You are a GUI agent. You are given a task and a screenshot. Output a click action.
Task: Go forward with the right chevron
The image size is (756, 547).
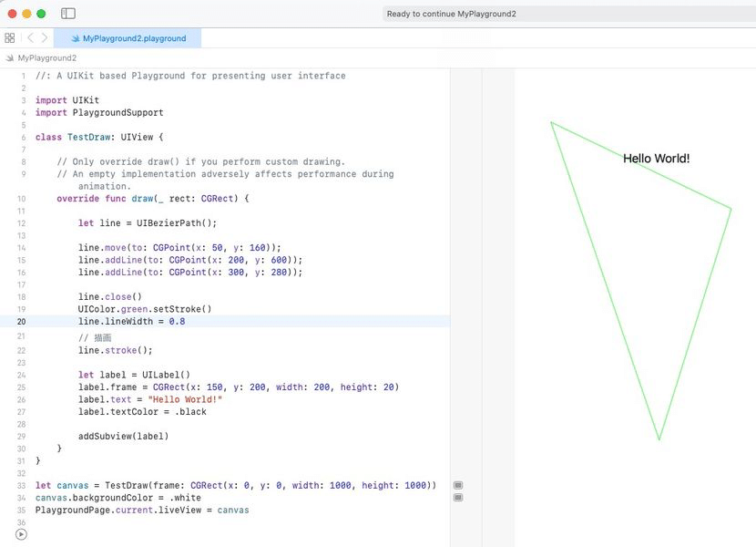(x=45, y=37)
